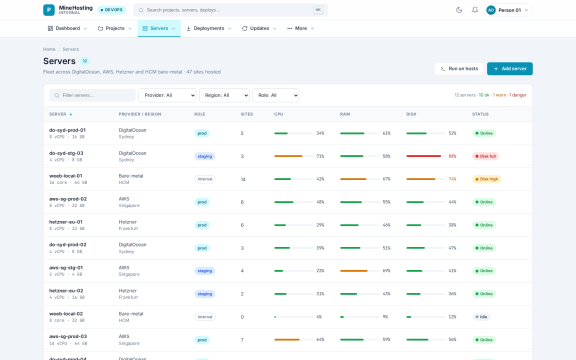576x360 pixels.
Task: Click the Run on hosts button
Action: (459, 69)
